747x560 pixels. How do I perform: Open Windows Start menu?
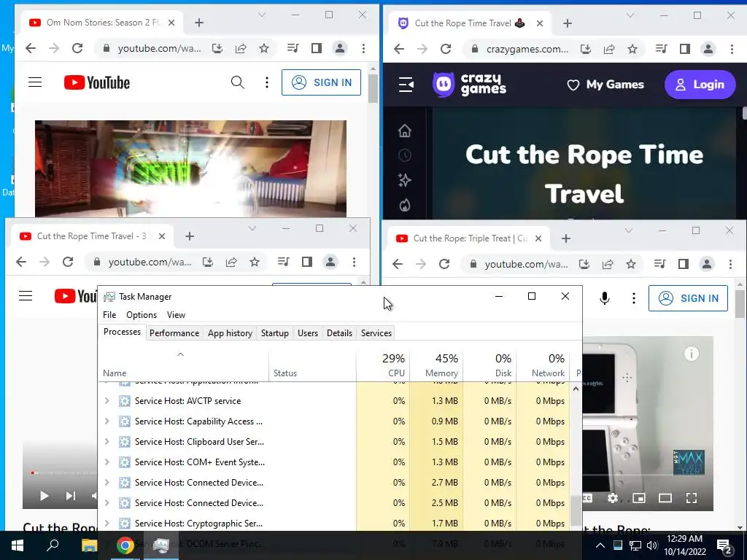pyautogui.click(x=18, y=545)
